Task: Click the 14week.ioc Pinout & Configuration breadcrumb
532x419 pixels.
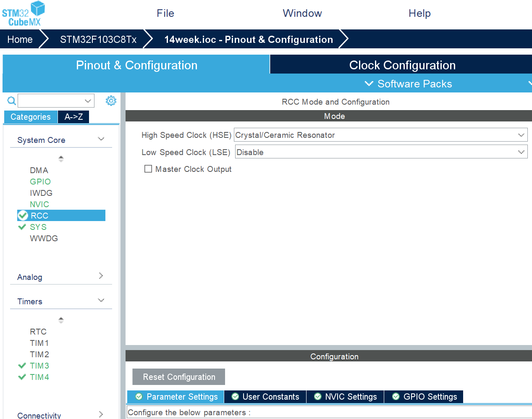Action: [249, 40]
